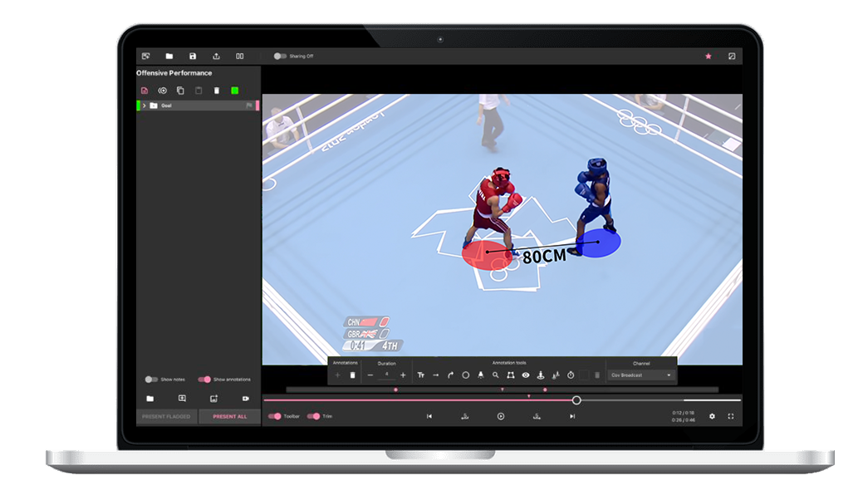Select the text annotation tool
Screen dimensions: 868x495
coord(420,375)
